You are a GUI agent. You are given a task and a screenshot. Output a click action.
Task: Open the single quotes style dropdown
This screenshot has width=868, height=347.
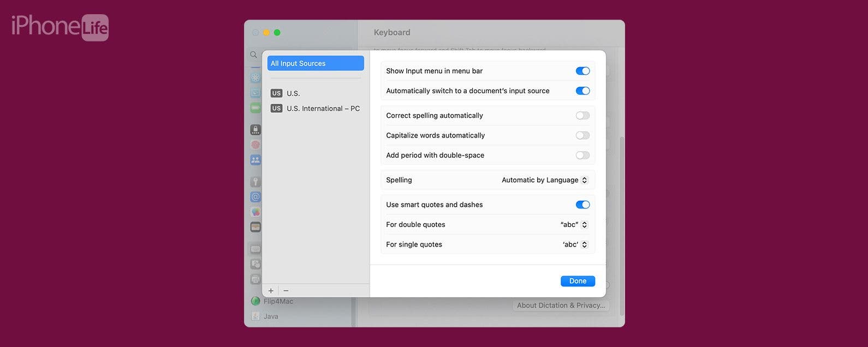575,244
